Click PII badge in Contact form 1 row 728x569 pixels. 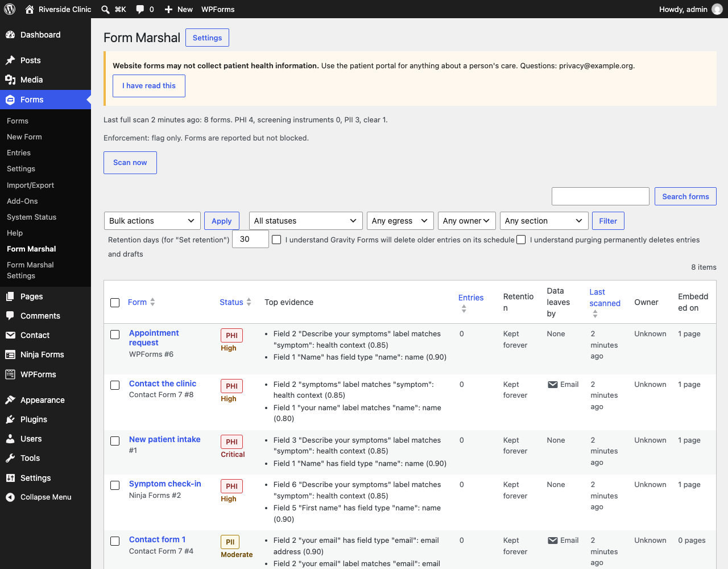[230, 542]
